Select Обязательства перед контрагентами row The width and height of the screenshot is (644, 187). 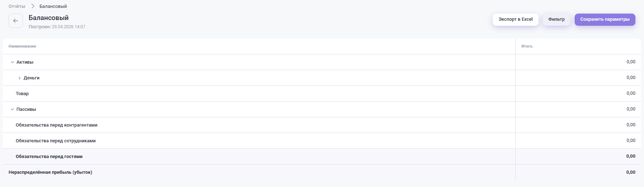click(x=56, y=125)
